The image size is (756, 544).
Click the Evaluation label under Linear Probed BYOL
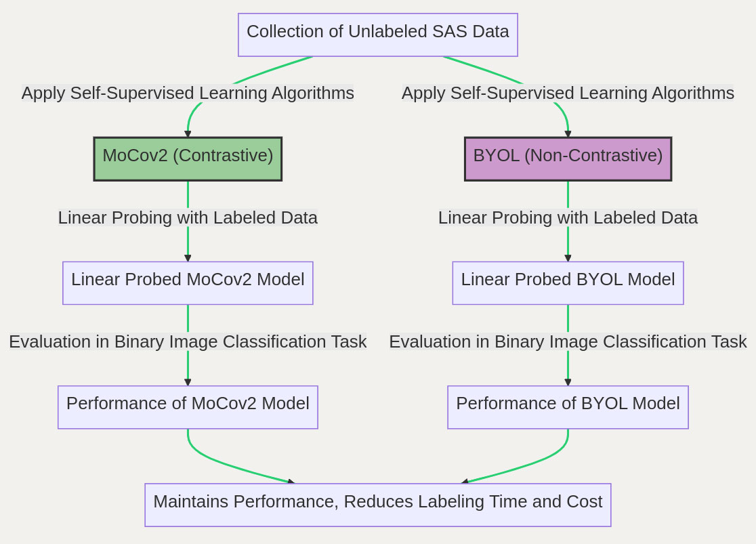(x=568, y=342)
